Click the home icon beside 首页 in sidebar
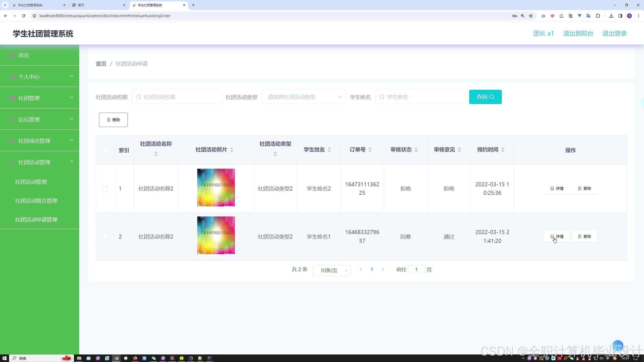 (12, 55)
